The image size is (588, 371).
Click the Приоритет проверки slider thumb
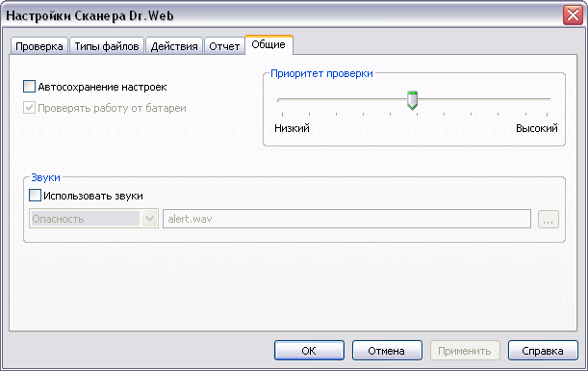point(412,100)
